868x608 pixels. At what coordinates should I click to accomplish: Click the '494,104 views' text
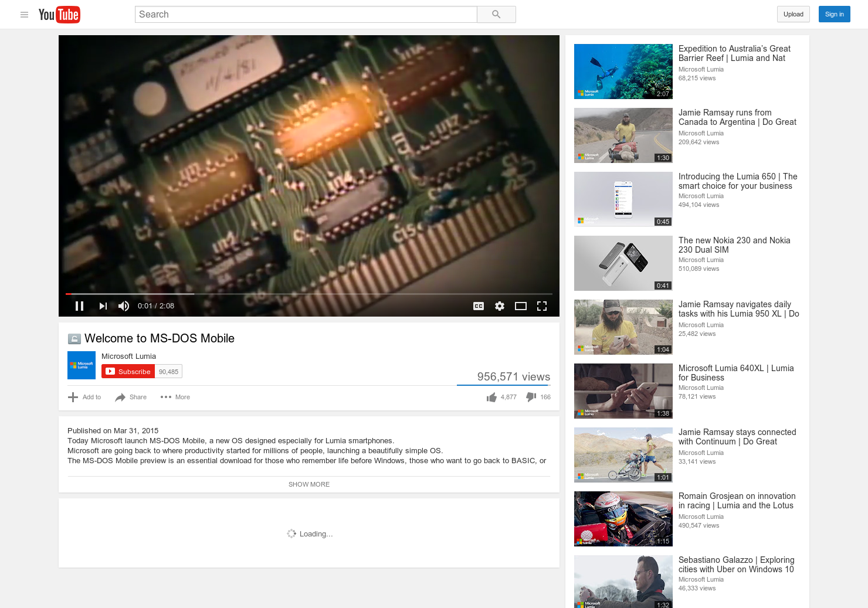click(x=699, y=205)
